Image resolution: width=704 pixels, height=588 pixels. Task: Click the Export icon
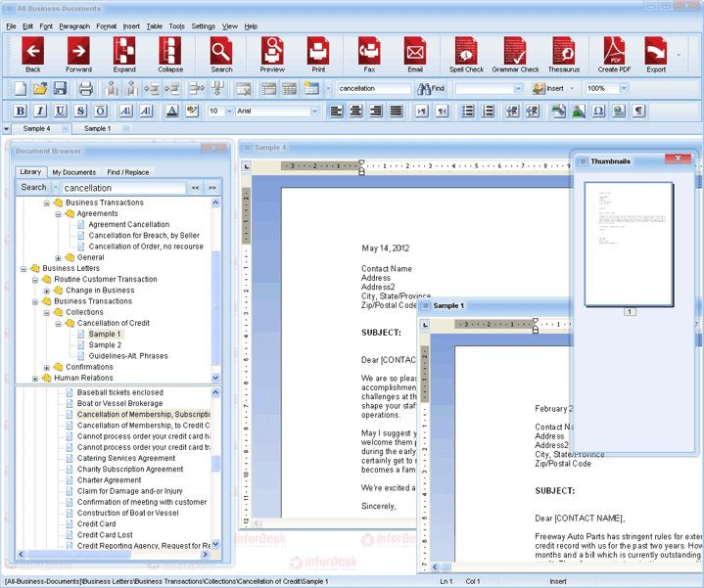tap(656, 52)
